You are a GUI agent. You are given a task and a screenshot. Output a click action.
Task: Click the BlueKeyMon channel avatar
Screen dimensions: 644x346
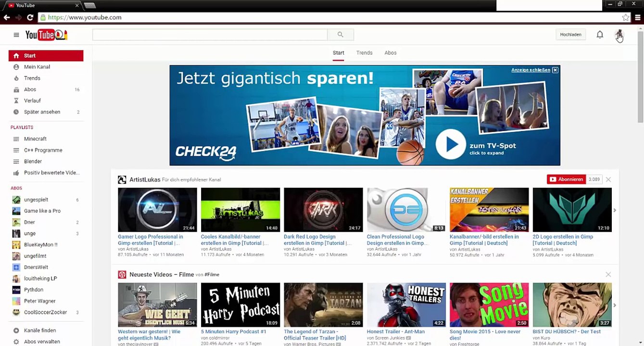coord(16,245)
